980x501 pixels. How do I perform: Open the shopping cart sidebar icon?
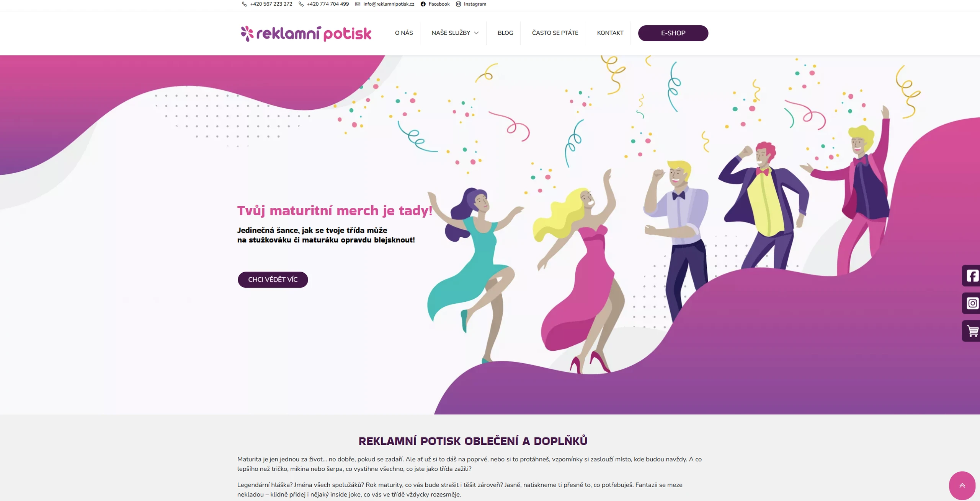click(971, 331)
